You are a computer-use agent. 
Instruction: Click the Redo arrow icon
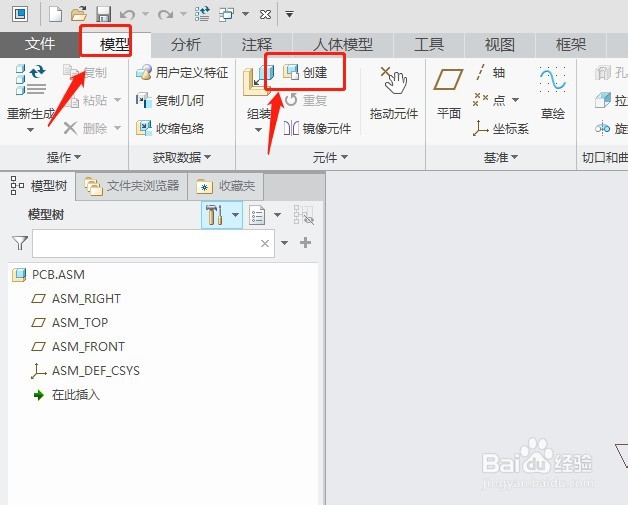[x=165, y=15]
